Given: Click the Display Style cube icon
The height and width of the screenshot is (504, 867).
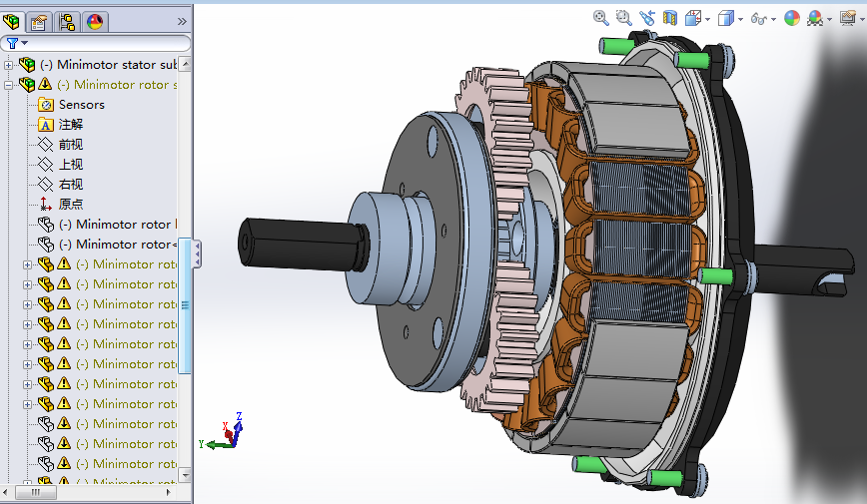Looking at the screenshot, I should 725,18.
